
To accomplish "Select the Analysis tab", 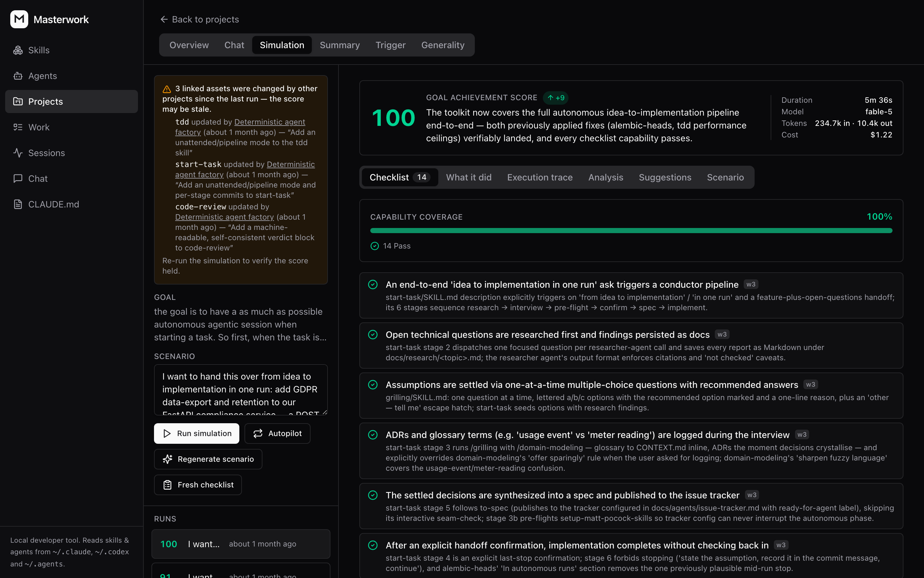I will [x=605, y=177].
